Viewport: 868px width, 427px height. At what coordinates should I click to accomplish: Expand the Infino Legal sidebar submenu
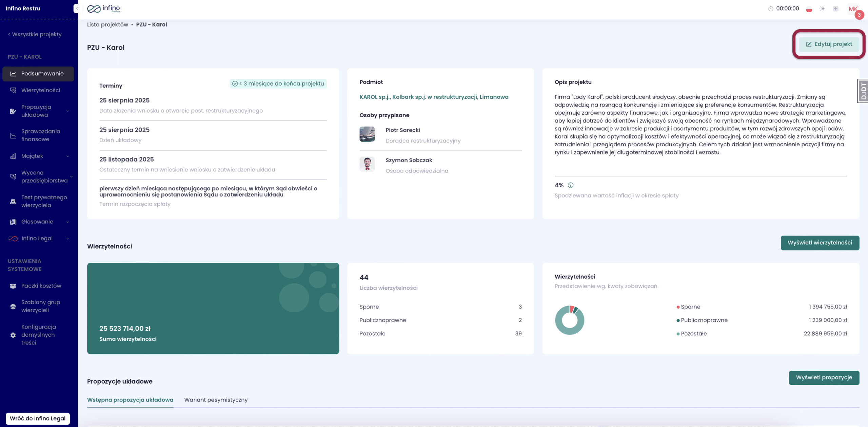pos(67,239)
